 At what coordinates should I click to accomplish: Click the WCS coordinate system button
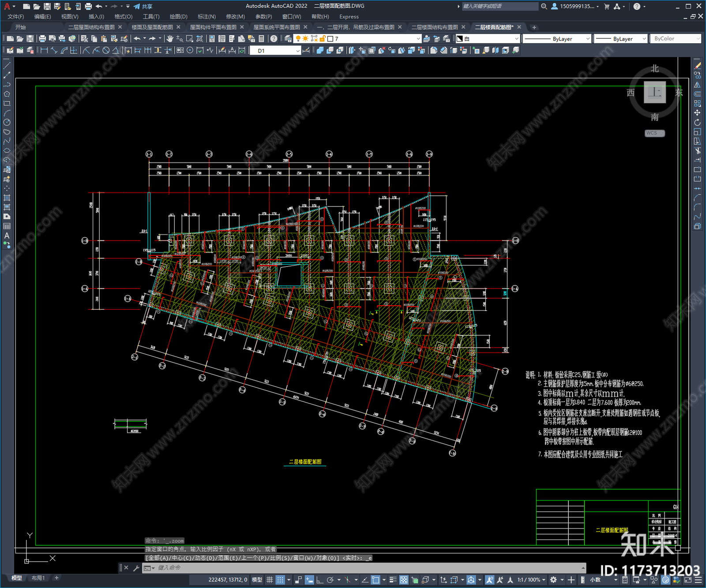click(654, 133)
